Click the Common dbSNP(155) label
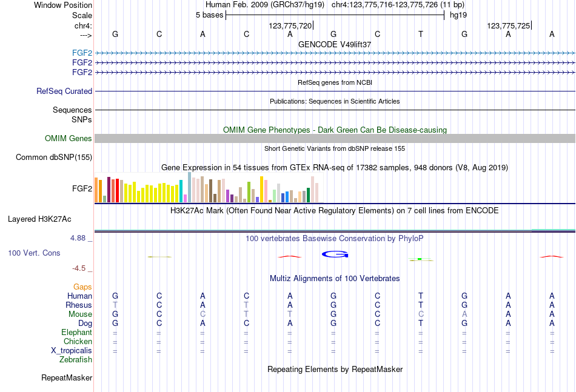Screen dimensions: 576x392 pos(54,157)
